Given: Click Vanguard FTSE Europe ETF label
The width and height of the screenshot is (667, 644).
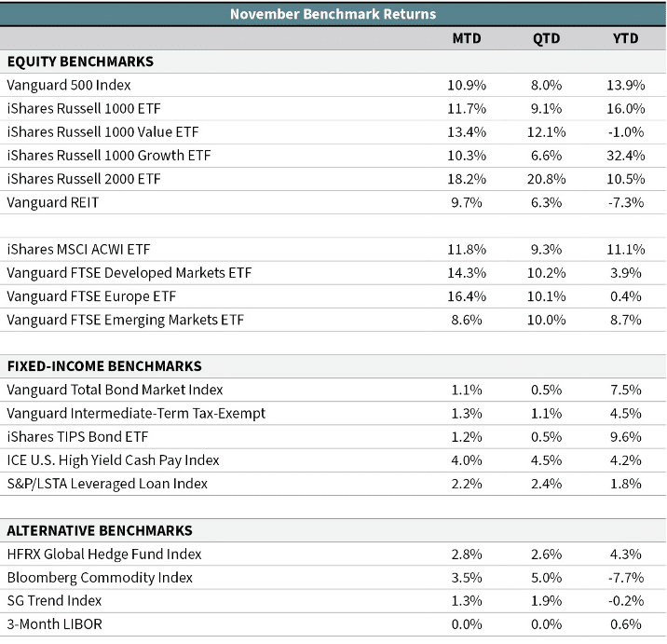Looking at the screenshot, I should [x=91, y=296].
